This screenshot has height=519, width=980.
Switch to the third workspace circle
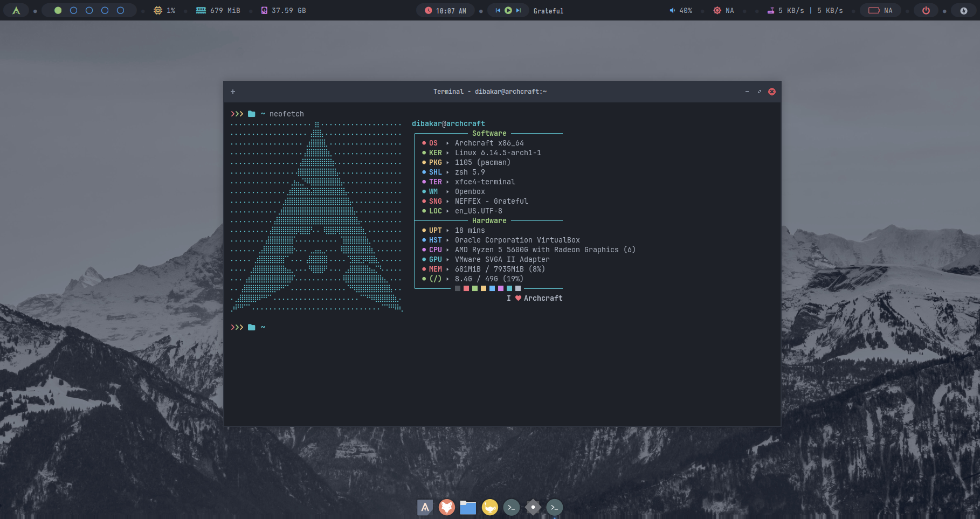point(89,10)
